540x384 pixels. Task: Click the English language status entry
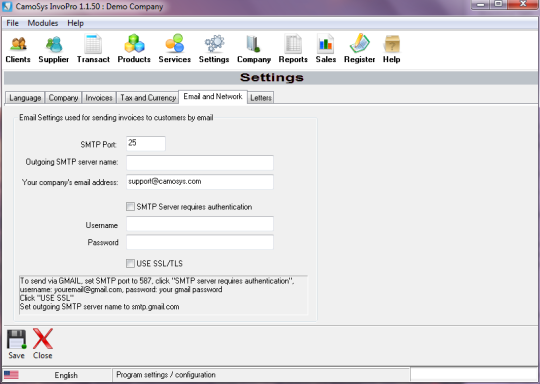(66, 375)
